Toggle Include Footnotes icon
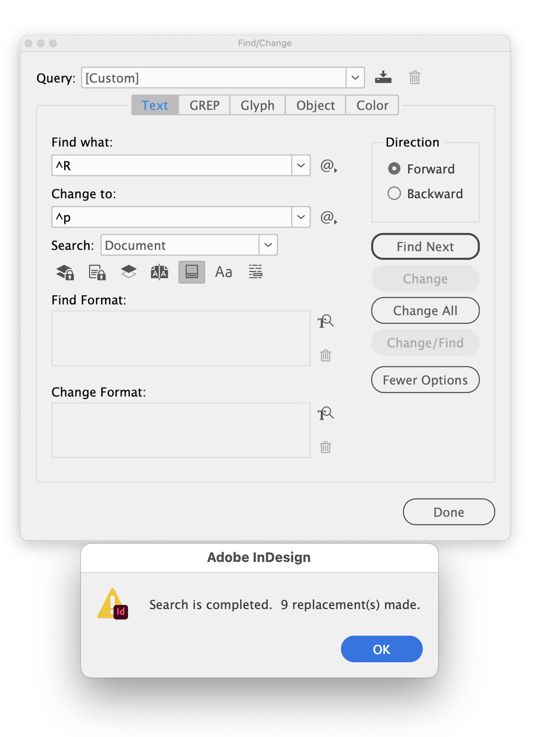Viewport: 560px width, 737px height. pyautogui.click(x=191, y=272)
